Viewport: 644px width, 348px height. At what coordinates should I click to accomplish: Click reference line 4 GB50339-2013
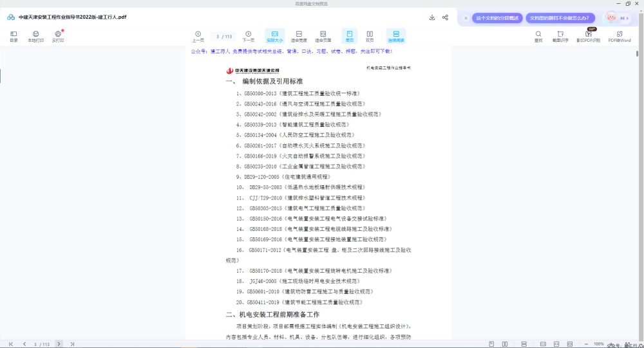(x=293, y=124)
